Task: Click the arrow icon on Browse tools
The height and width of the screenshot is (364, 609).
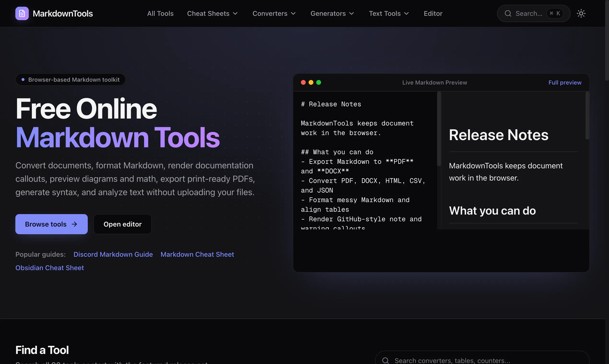Action: (x=74, y=224)
